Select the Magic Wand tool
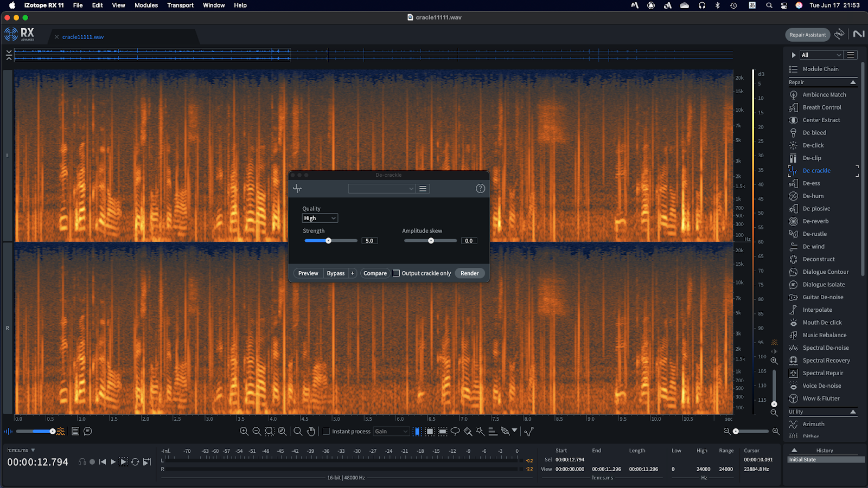The width and height of the screenshot is (868, 488). (x=480, y=432)
